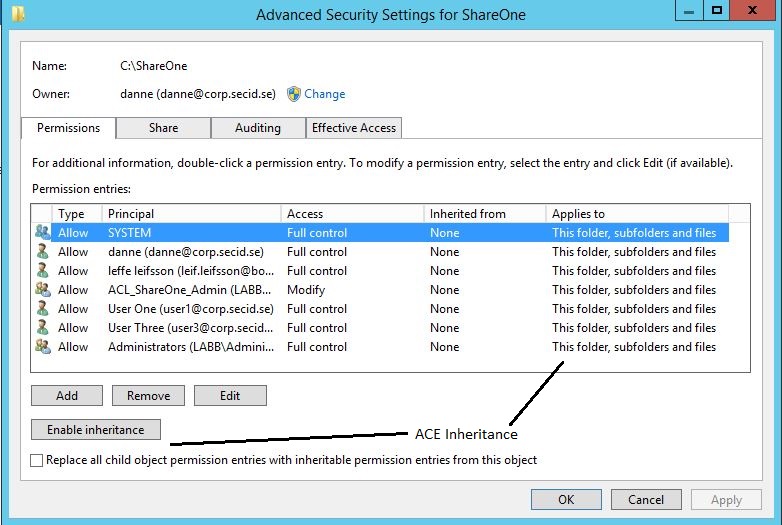
Task: Open the Auditing tab
Action: click(257, 128)
